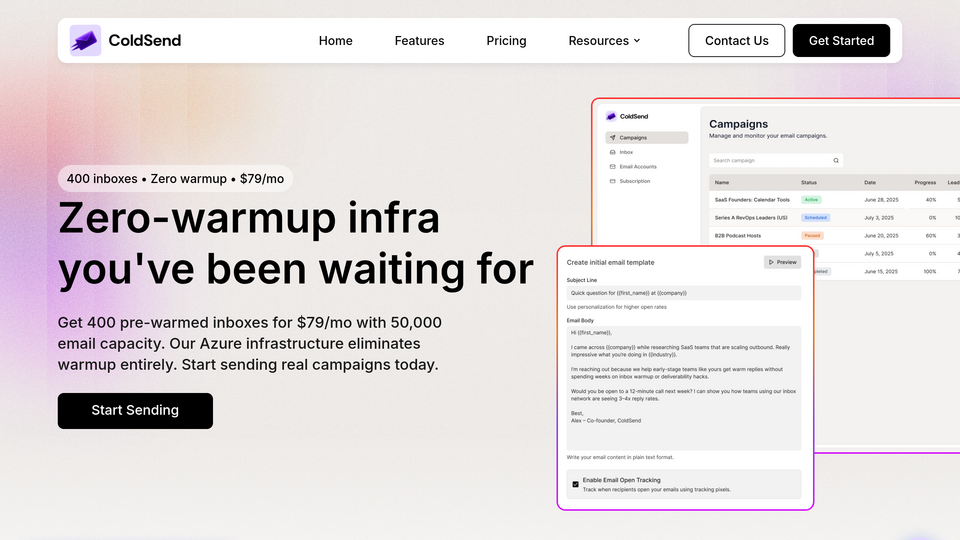Open the Inbox sidebar label
960x540 pixels.
[x=626, y=152]
